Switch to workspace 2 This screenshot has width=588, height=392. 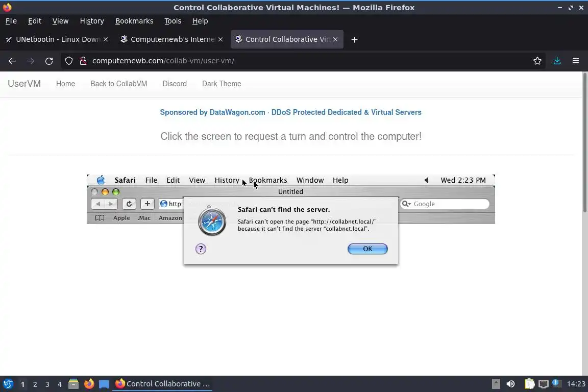pos(35,384)
